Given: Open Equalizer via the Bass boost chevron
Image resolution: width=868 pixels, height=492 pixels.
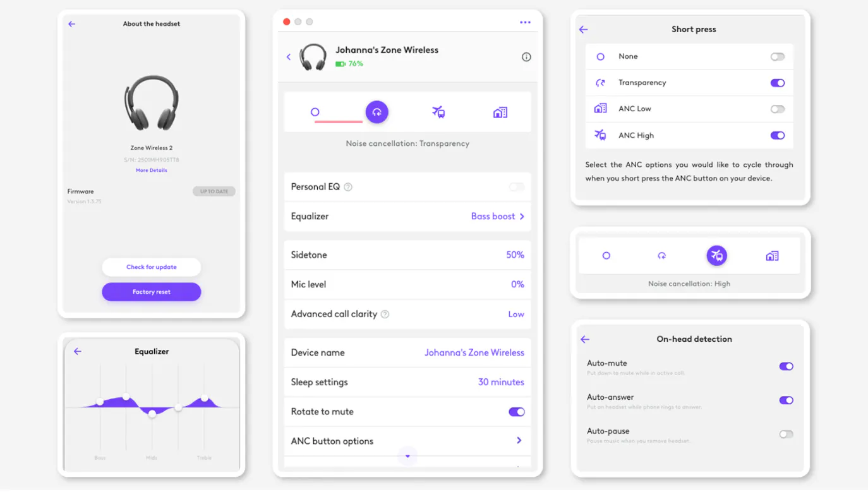Looking at the screenshot, I should click(x=522, y=217).
